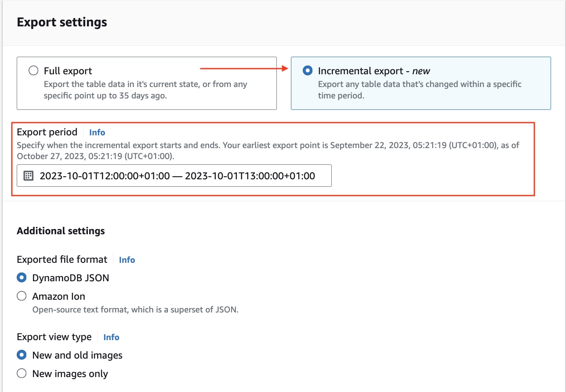
Task: Click the end timestamp in the date field
Action: pyautogui.click(x=251, y=175)
